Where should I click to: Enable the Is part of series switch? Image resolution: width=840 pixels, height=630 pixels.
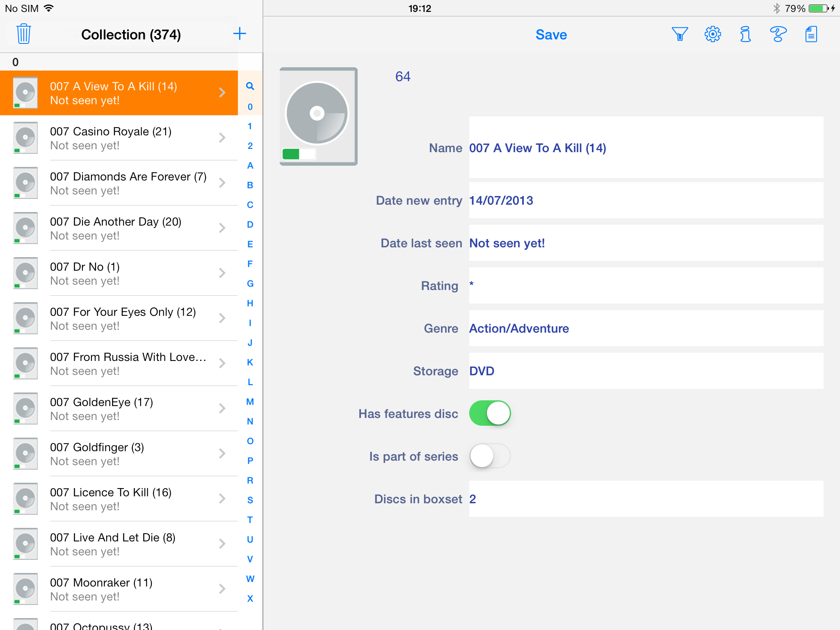point(490,456)
